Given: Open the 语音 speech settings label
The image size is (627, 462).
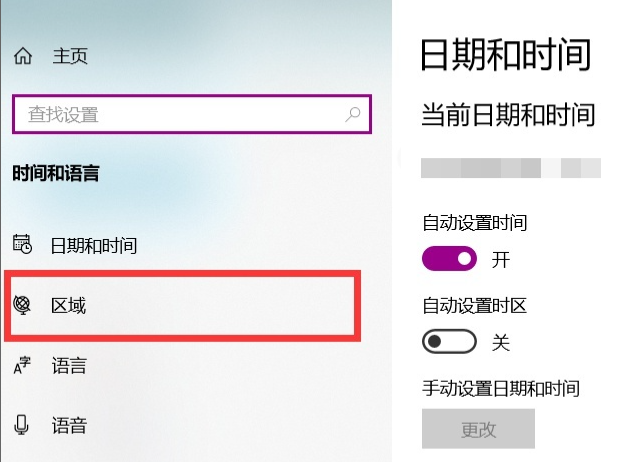Looking at the screenshot, I should click(x=69, y=426).
